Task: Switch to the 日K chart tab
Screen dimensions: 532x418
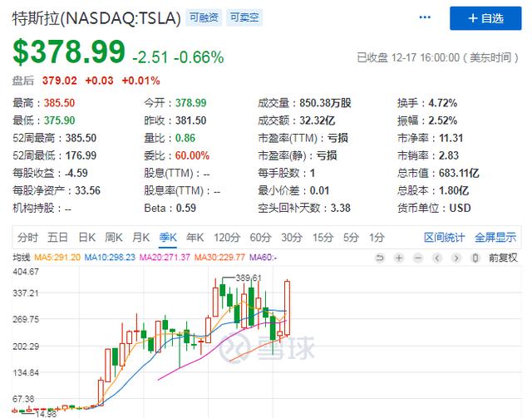Action: pos(86,237)
